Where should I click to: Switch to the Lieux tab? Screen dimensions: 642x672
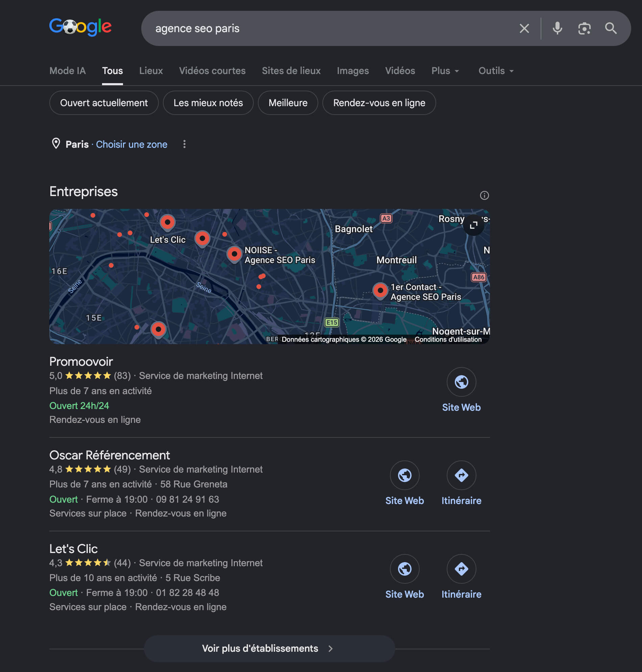(151, 71)
